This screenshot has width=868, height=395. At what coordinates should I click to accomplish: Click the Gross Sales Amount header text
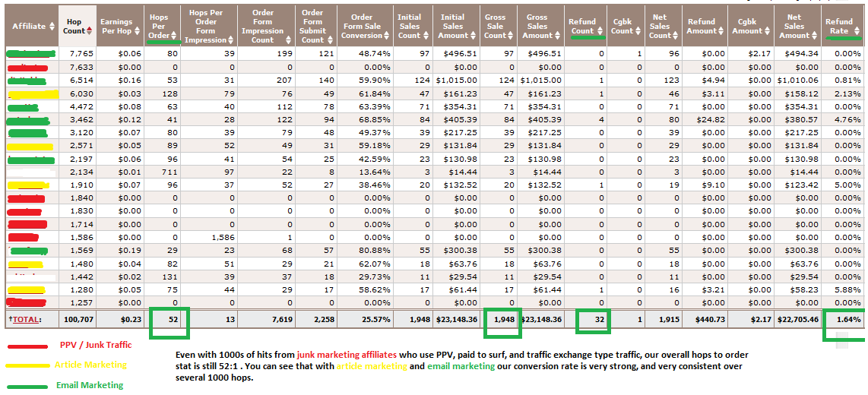(x=537, y=26)
